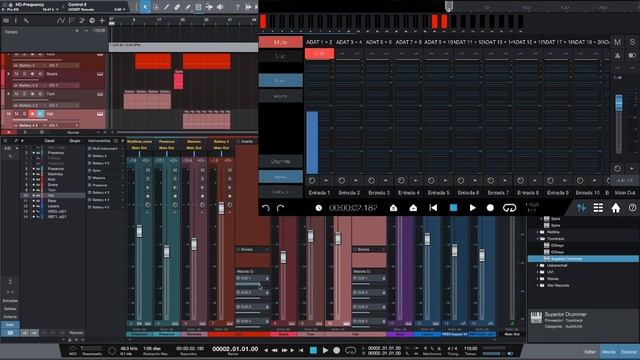Image resolution: width=640 pixels, height=360 pixels.
Task: Select the Listen (speaker) tool
Action: (220, 7)
